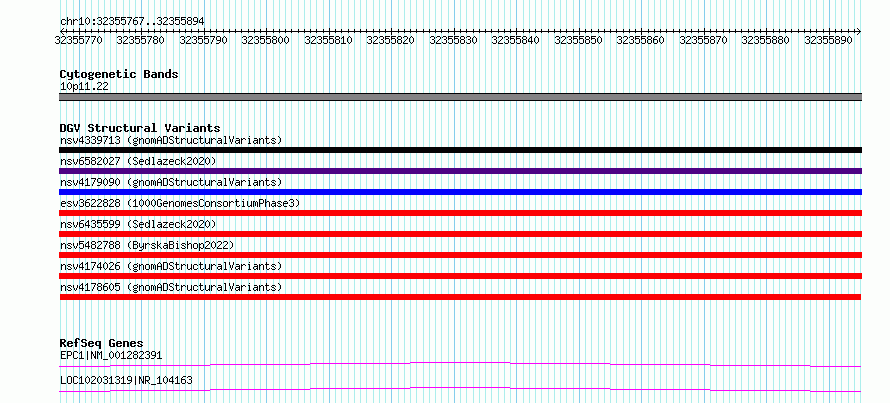Image resolution: width=890 pixels, height=403 pixels.
Task: Open the esv3622828 1000GenomesConsortiumPhase3 label
Action: click(x=180, y=203)
